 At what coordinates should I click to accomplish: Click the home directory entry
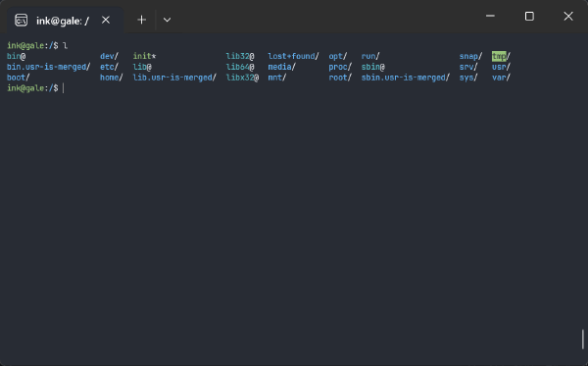pos(112,78)
